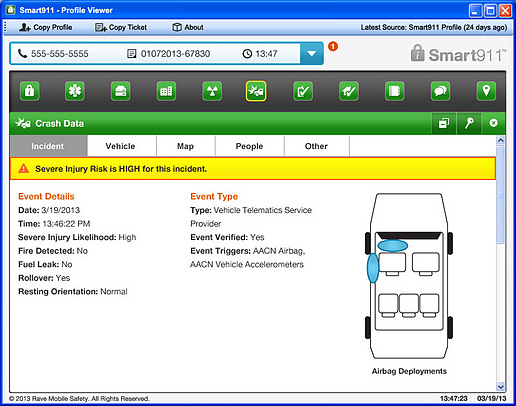Pin the Crash Data panel
Viewport: 516px width, 406px height.
pyautogui.click(x=469, y=123)
